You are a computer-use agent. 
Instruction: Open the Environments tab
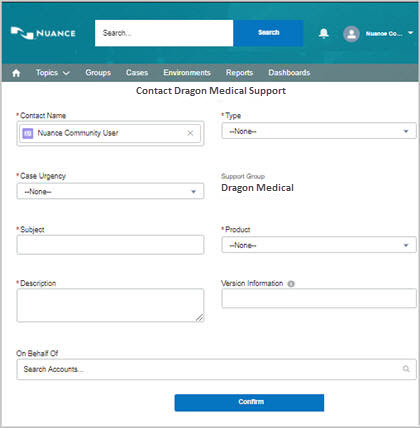[187, 73]
